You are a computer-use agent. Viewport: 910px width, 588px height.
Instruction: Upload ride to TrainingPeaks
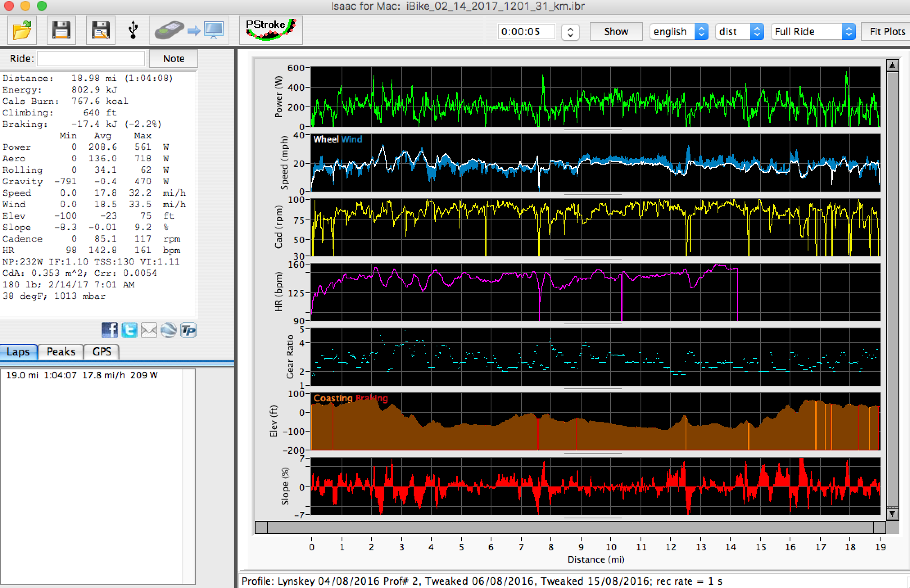click(x=188, y=330)
